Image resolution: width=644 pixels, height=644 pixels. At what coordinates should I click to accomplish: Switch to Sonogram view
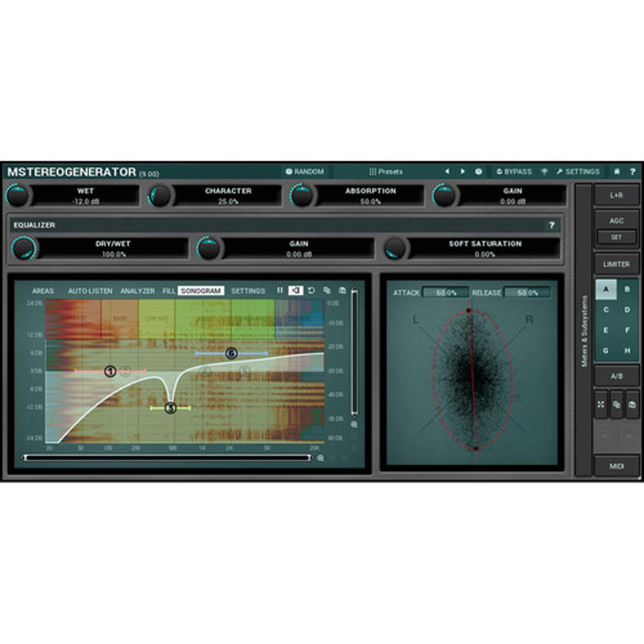point(201,291)
